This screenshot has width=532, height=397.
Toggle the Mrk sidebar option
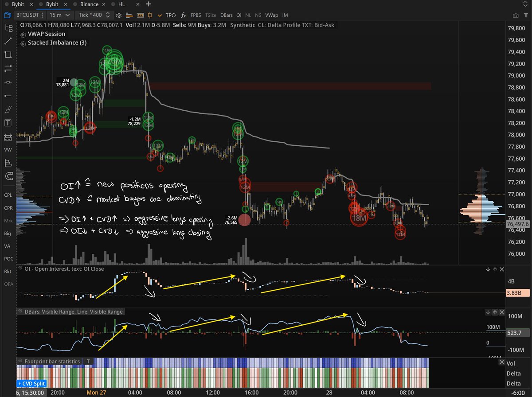8,220
